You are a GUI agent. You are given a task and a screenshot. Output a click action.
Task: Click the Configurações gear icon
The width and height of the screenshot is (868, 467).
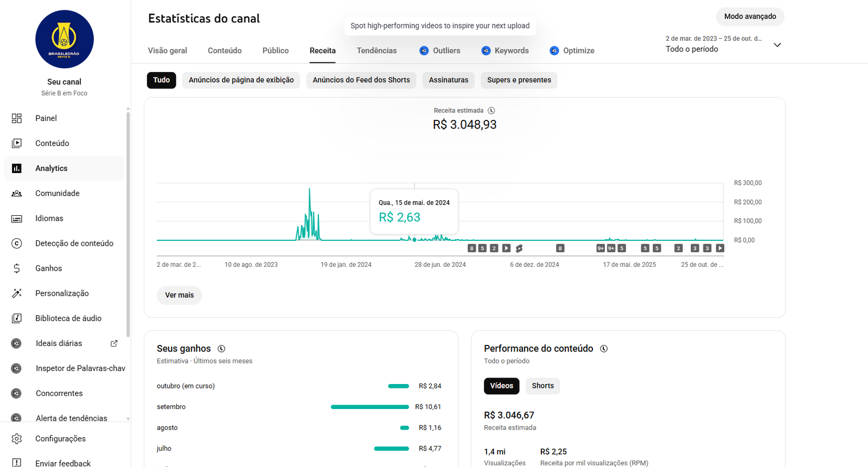tap(17, 439)
